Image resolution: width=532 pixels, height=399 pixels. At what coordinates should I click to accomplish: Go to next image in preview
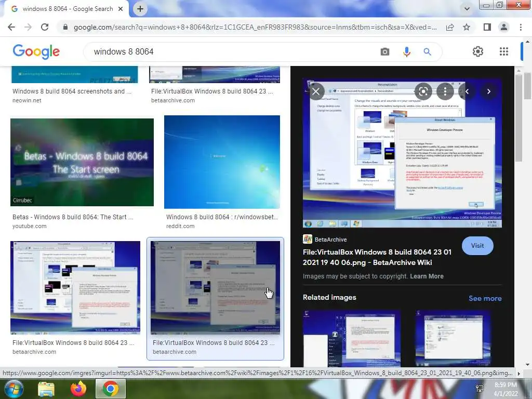pyautogui.click(x=488, y=91)
